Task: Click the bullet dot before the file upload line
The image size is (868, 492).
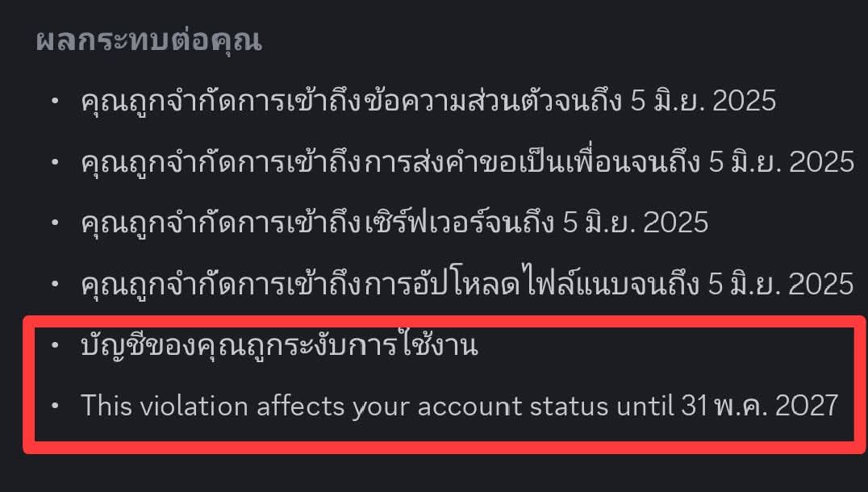Action: coord(54,283)
